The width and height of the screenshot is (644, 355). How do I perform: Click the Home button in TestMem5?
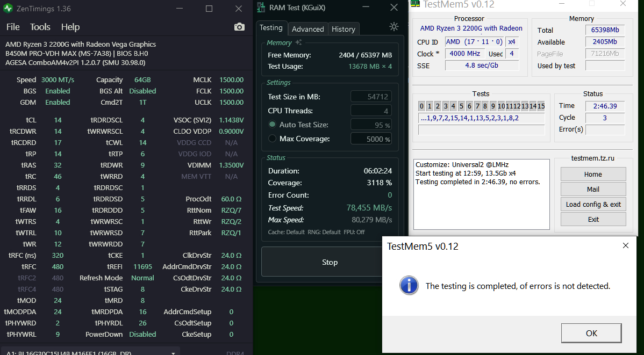593,174
